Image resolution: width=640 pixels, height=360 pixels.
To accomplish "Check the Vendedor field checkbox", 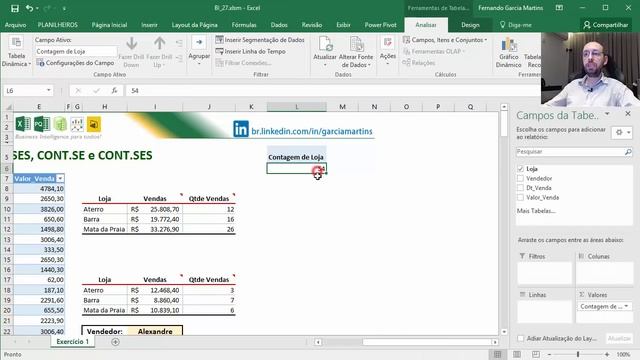I will click(x=520, y=178).
